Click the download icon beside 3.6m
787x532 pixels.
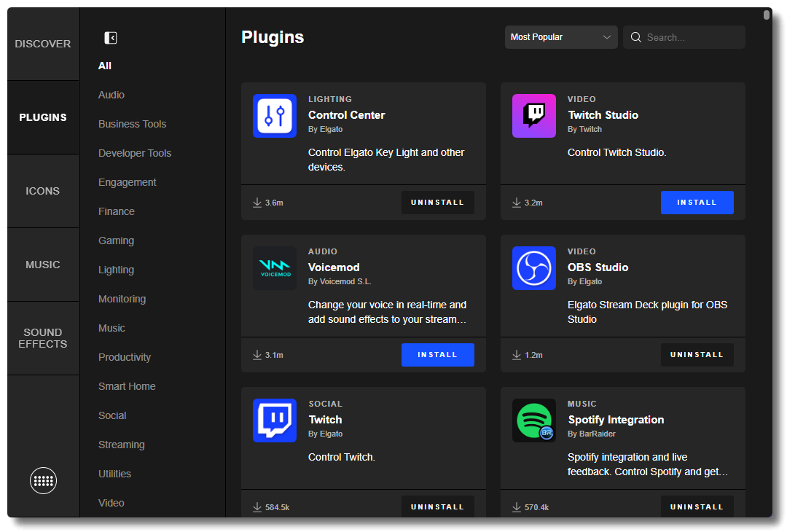[257, 203]
